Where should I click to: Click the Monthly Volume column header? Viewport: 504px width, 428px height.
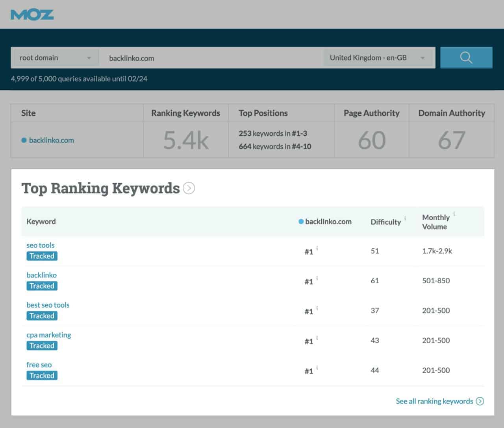click(436, 222)
